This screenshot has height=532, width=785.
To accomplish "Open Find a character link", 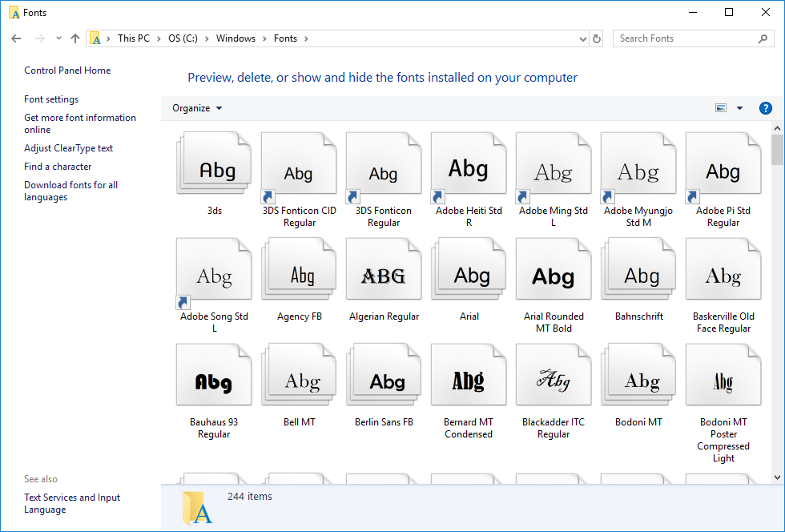I will tap(58, 167).
